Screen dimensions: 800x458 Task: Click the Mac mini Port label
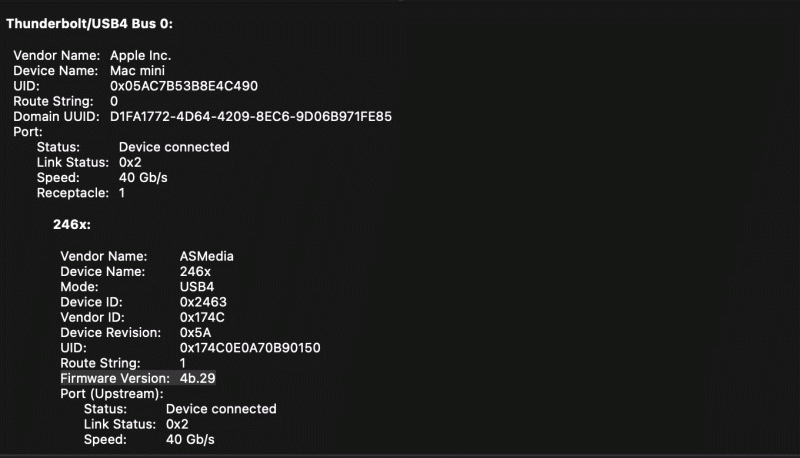[x=27, y=132]
